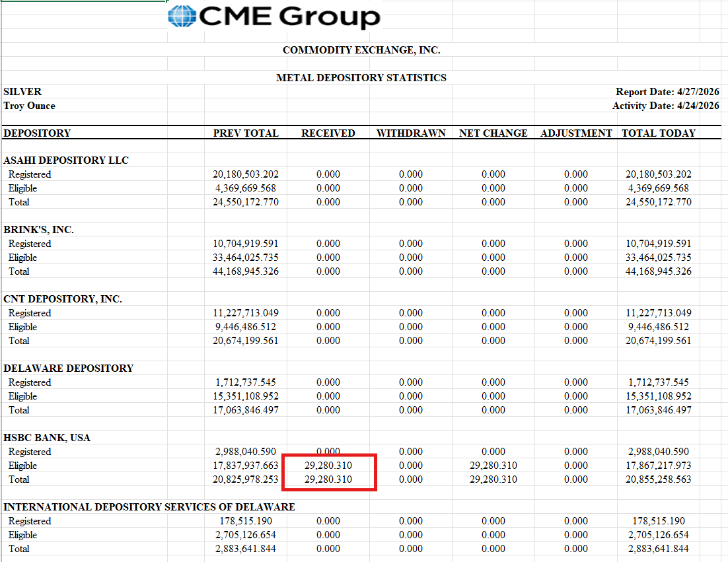Select HSBC Total net change 29,280.310
728x562 pixels.
[x=493, y=479]
